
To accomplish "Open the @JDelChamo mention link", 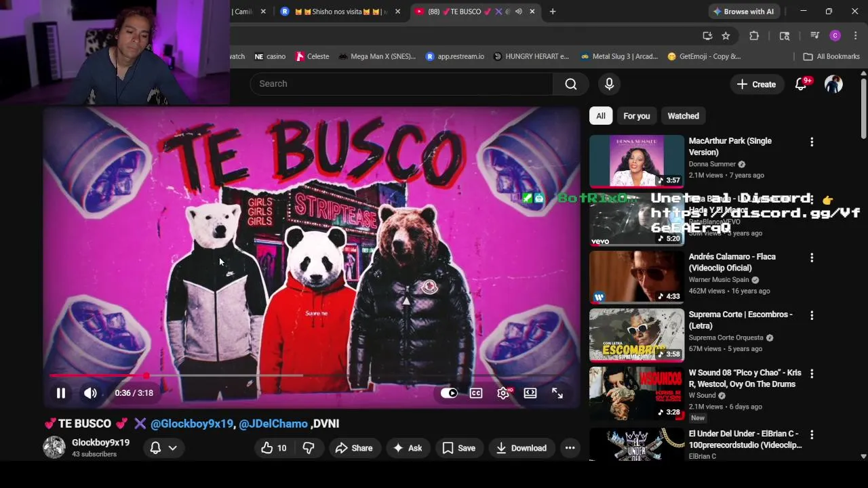I will (x=273, y=424).
